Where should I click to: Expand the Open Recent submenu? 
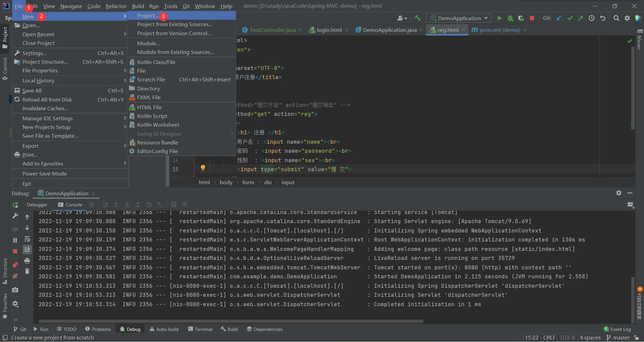(70, 34)
